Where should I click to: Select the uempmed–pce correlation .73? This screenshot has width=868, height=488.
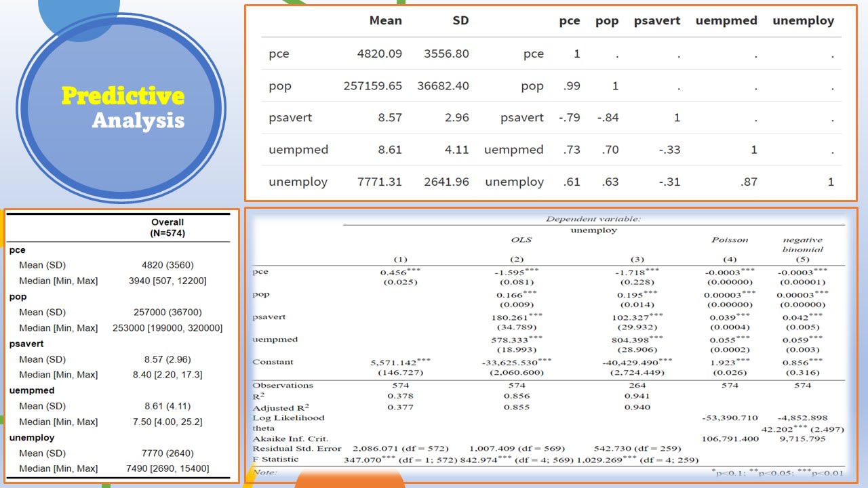click(572, 150)
